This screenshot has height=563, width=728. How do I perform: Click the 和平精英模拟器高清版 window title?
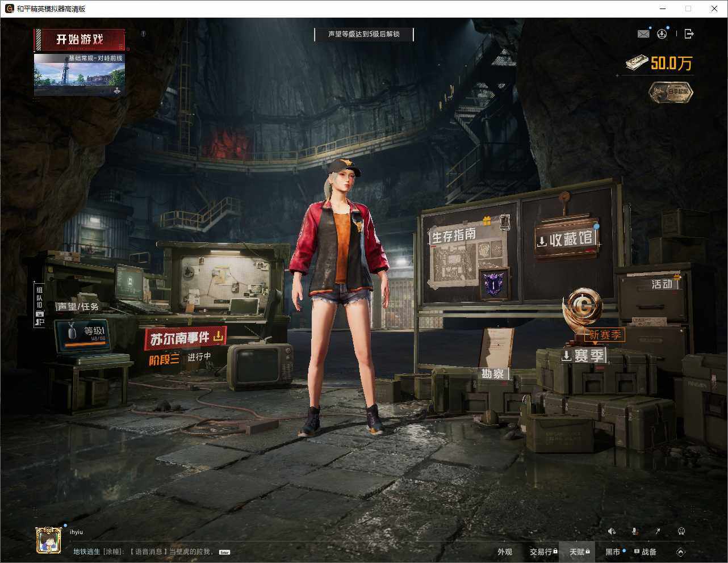pyautogui.click(x=51, y=9)
